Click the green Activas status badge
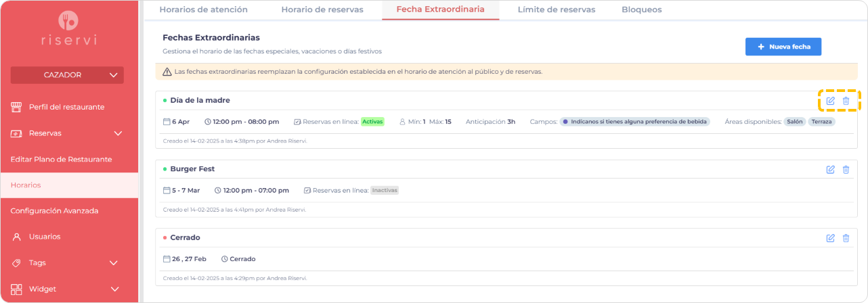This screenshot has width=868, height=303. pos(372,122)
